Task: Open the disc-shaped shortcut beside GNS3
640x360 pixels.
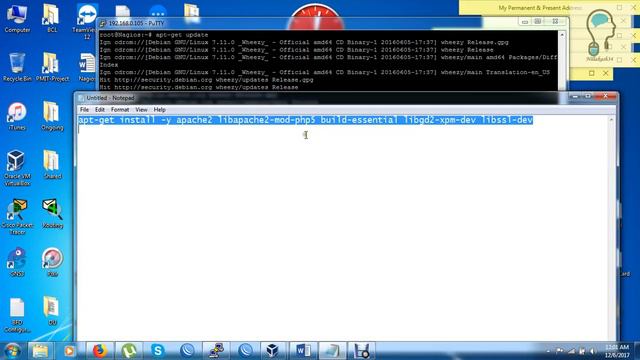Action: (52, 262)
